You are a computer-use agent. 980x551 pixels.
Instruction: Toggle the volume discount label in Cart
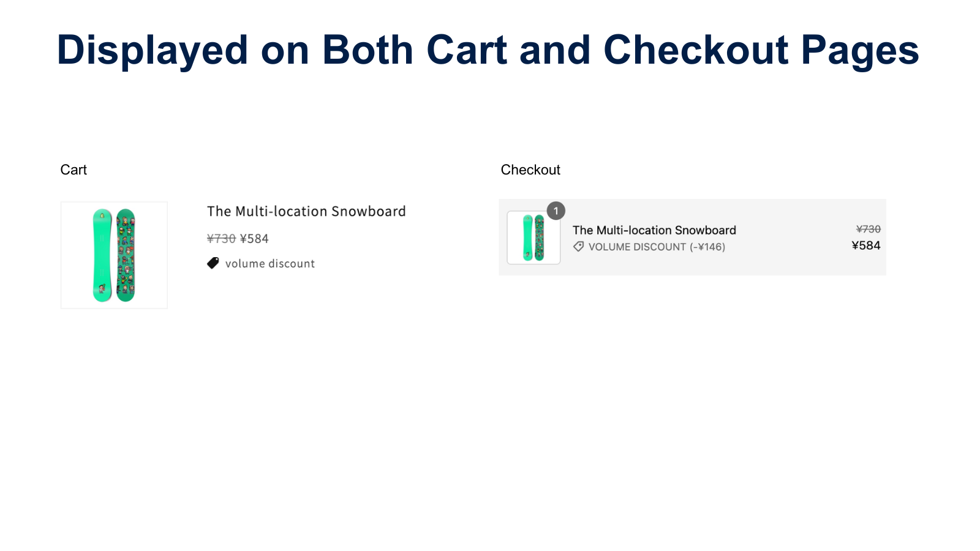coord(269,263)
